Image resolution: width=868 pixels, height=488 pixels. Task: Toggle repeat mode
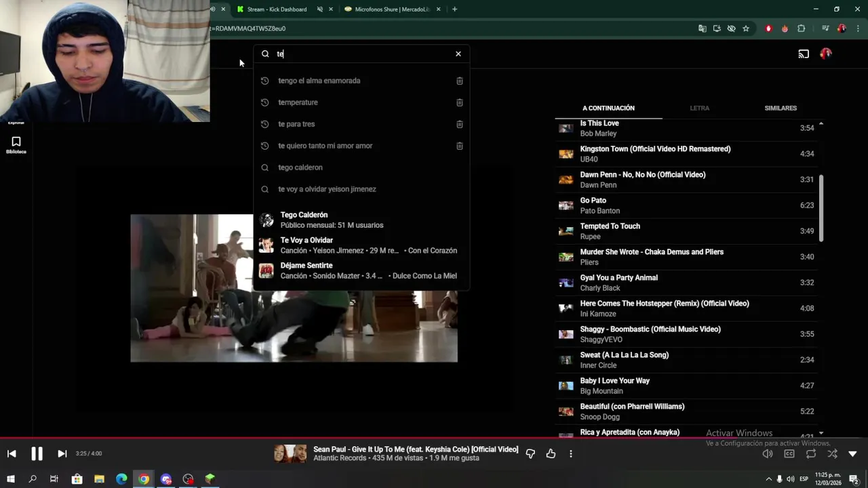(811, 453)
